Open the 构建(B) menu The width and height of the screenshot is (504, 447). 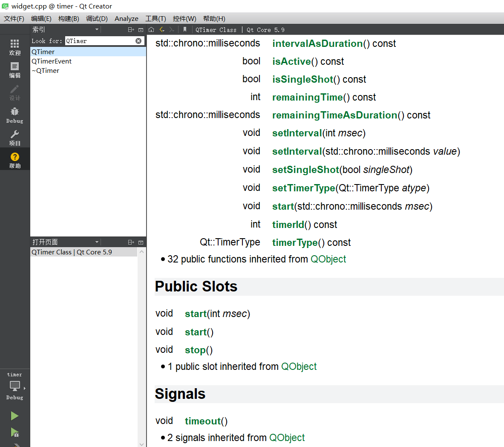(69, 19)
